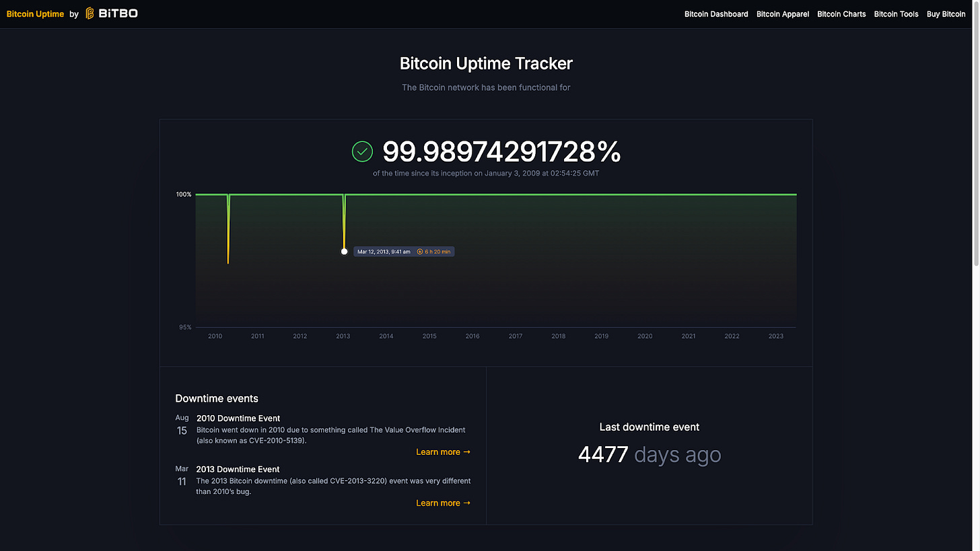
Task: Select the 2013 downtime marker dot on chart
Action: 344,252
